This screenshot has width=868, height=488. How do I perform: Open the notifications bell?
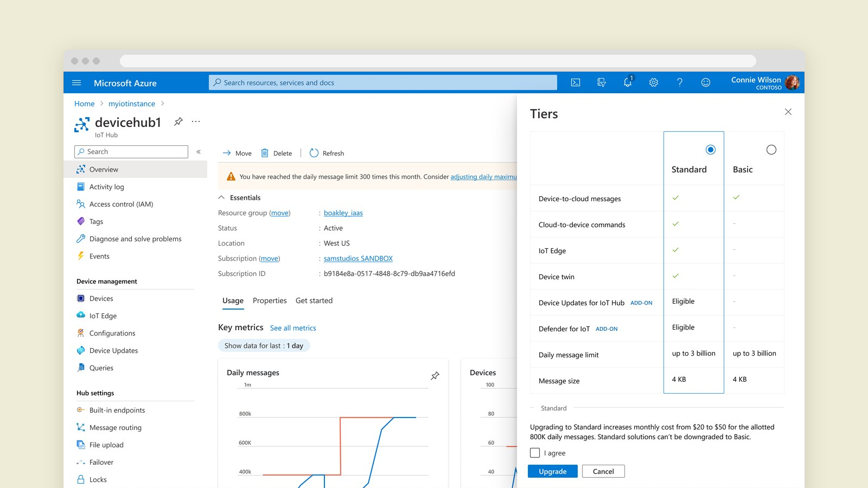point(628,82)
